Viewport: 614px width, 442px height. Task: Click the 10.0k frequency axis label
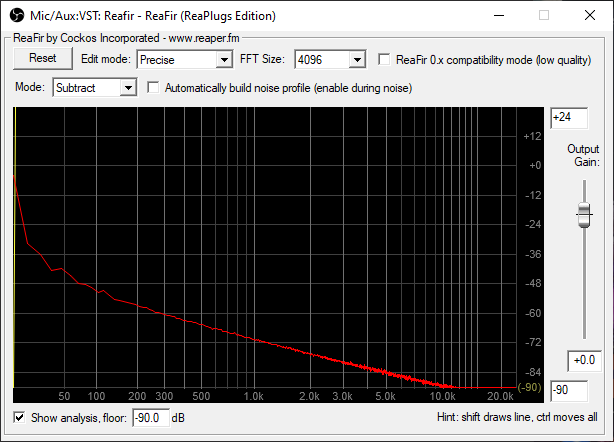click(x=442, y=396)
